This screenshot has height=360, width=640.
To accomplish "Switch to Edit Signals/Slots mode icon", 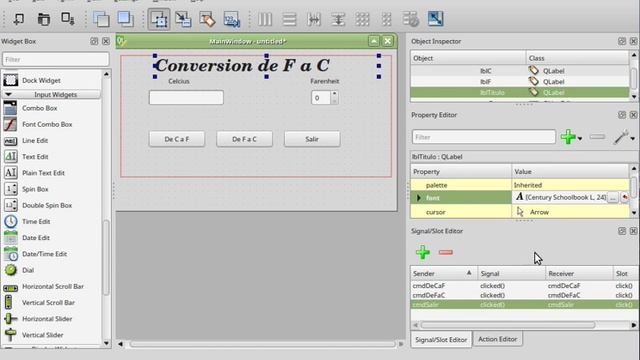I will (x=183, y=19).
